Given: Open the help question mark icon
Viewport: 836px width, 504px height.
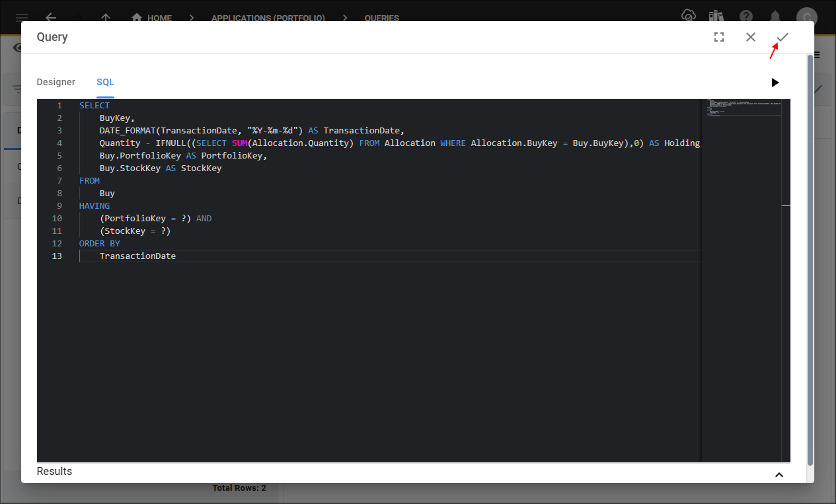Looking at the screenshot, I should tap(746, 16).
